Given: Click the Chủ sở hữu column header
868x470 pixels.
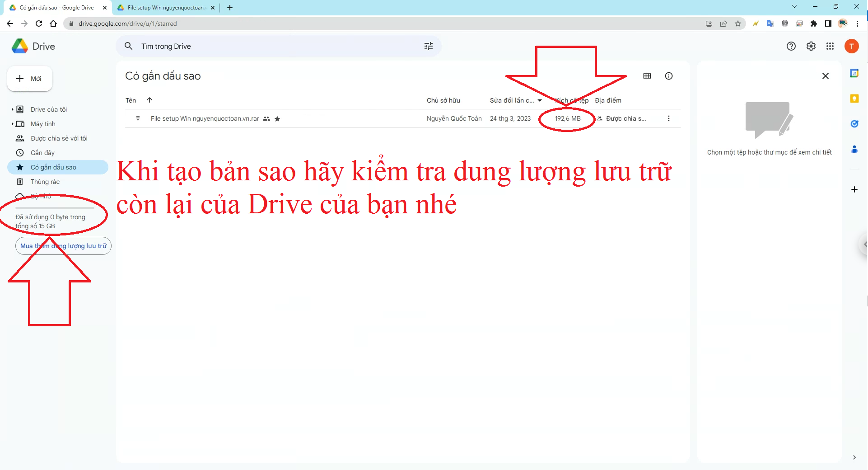Looking at the screenshot, I should coord(443,100).
